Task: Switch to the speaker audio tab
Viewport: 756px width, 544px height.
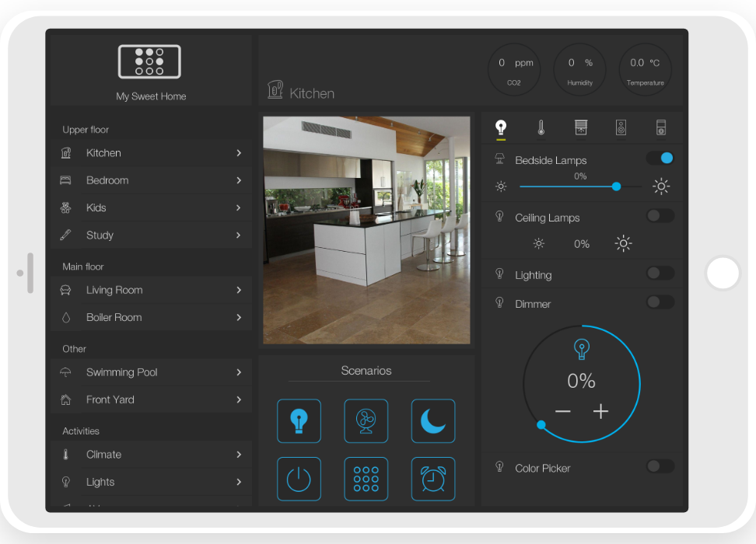Action: [621, 127]
